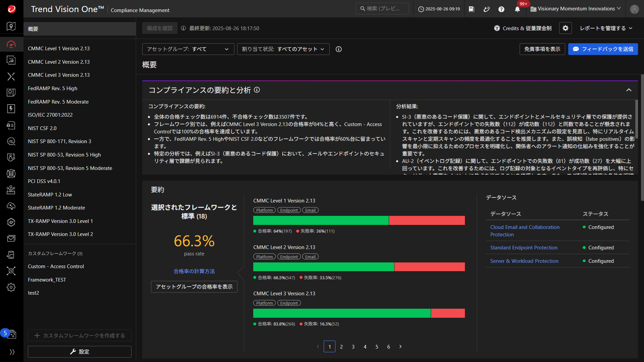This screenshot has width=644, height=362.
Task: Click the lightning bolt sidebar icon
Action: [11, 109]
